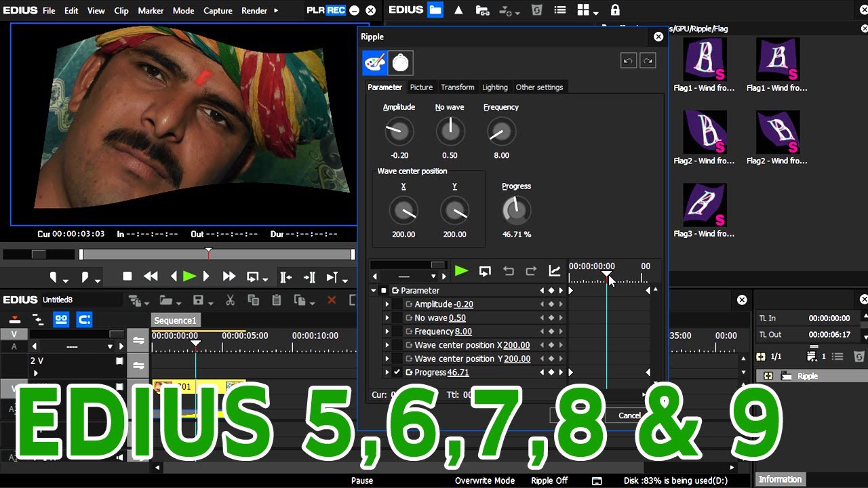Stop playback in the player

(x=127, y=277)
